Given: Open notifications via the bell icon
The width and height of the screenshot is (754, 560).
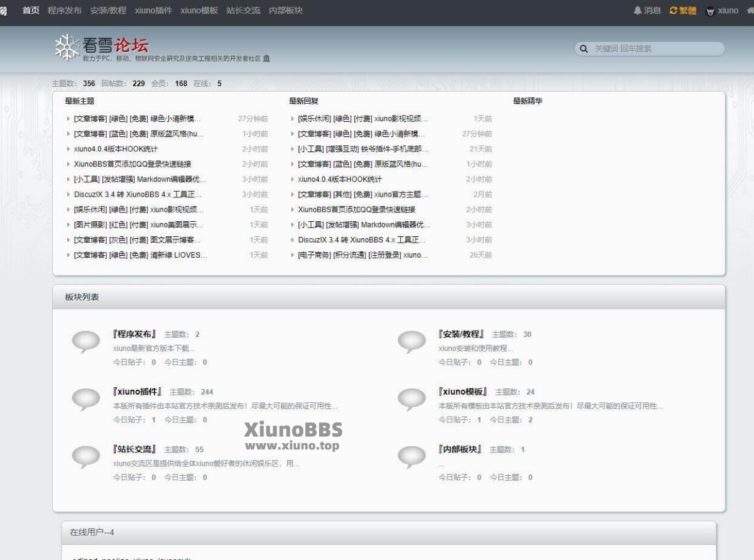Looking at the screenshot, I should click(x=638, y=11).
